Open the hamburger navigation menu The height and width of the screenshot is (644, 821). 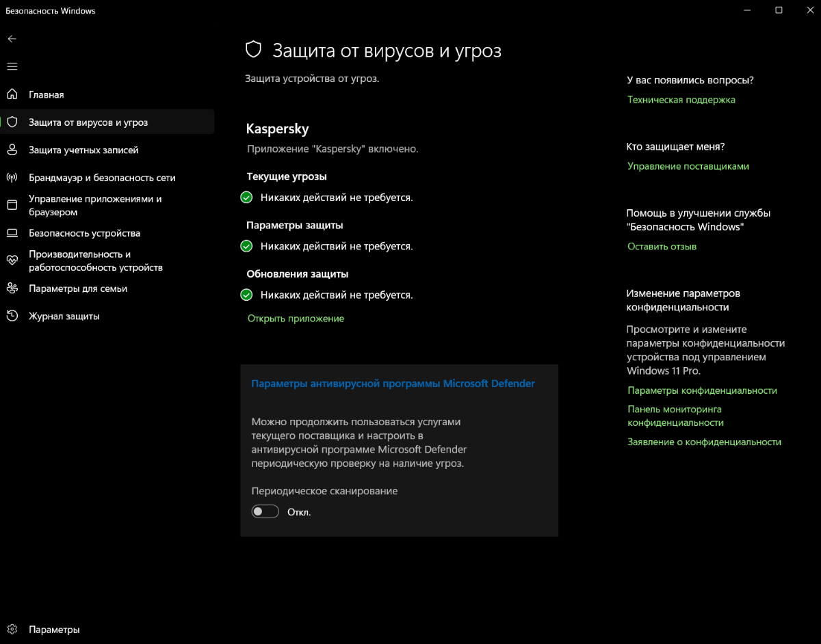pyautogui.click(x=12, y=66)
